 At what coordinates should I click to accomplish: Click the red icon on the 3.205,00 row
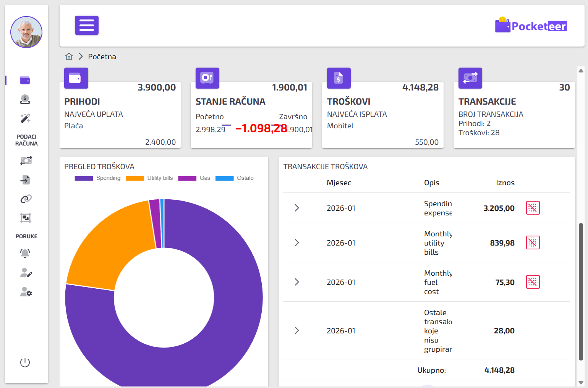click(533, 208)
